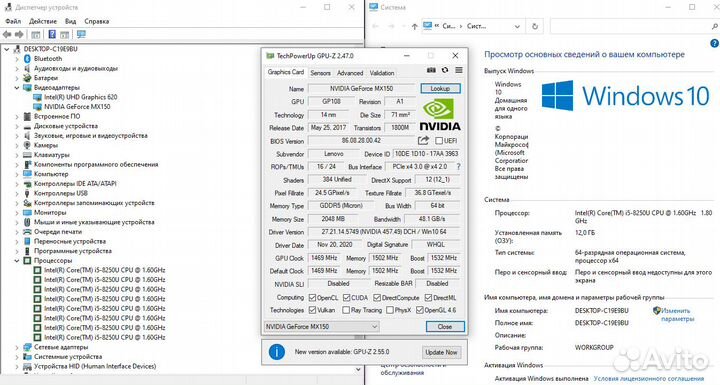The height and width of the screenshot is (385, 720).
Task: Open the Файл menu
Action: coord(13,21)
